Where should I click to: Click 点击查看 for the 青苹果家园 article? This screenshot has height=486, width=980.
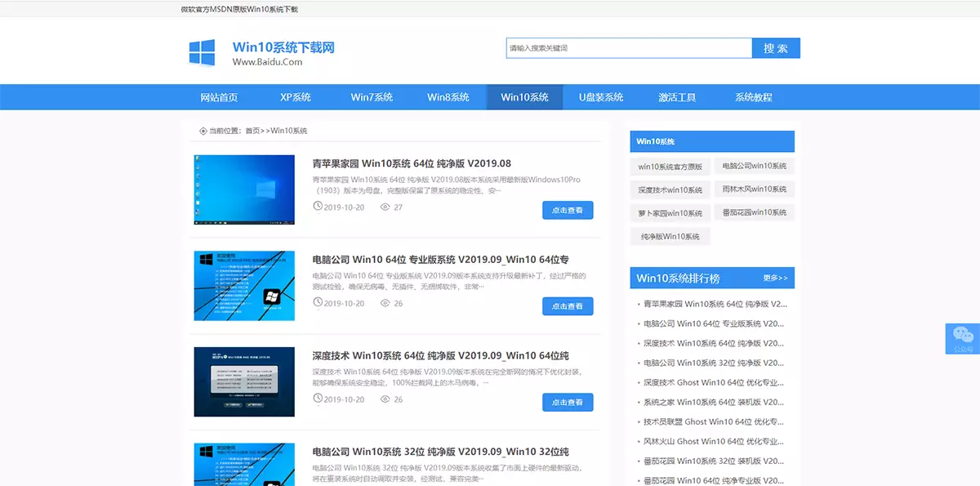[568, 210]
